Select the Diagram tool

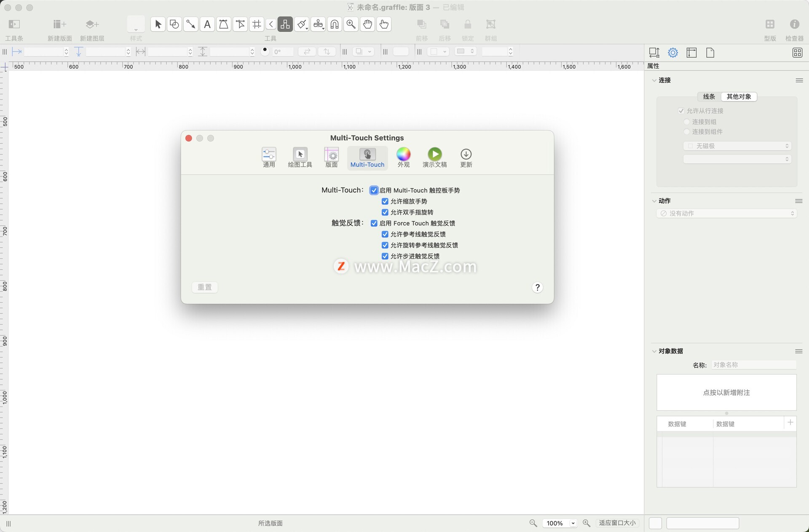pyautogui.click(x=285, y=24)
